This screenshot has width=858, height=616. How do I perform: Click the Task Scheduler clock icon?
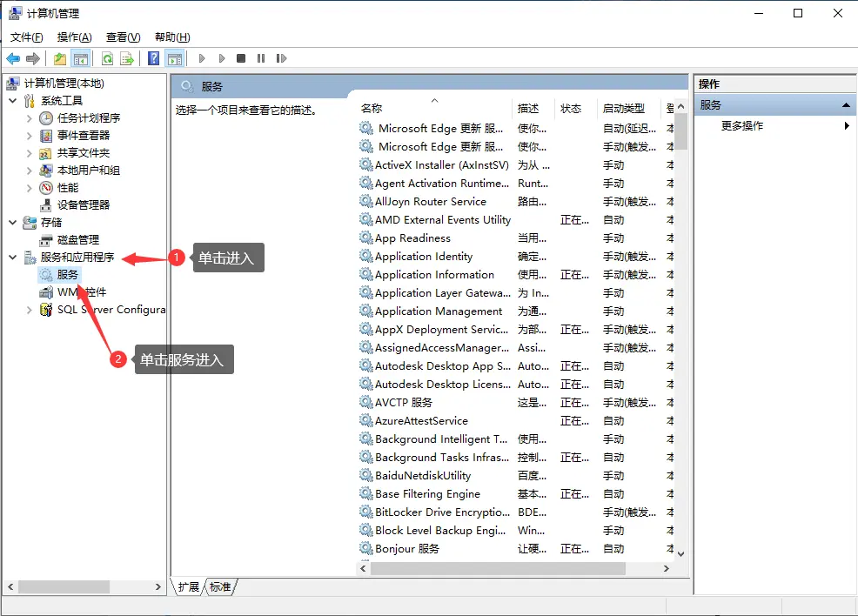click(46, 118)
